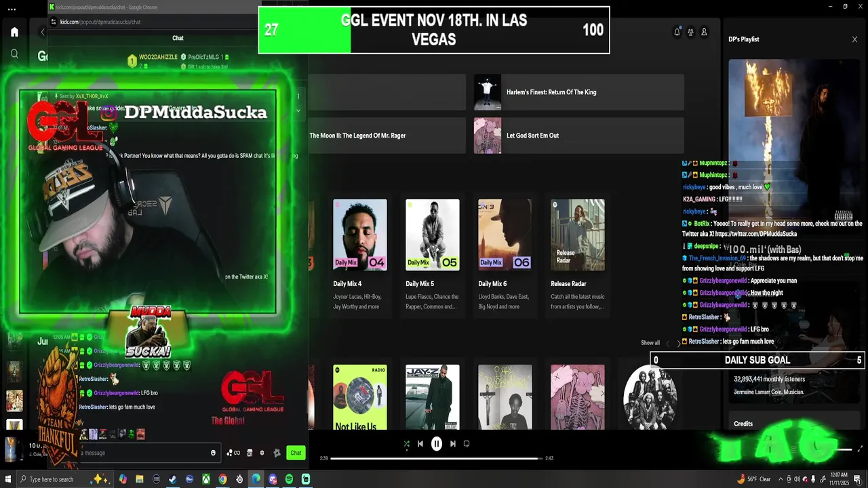
Task: Toggle repeat in the Spotify player
Action: pyautogui.click(x=467, y=444)
